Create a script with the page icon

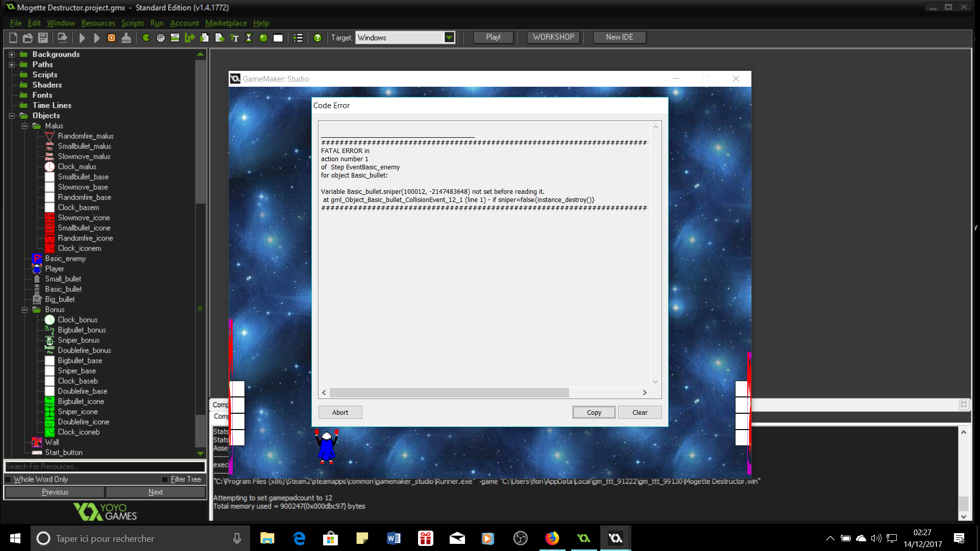point(205,38)
